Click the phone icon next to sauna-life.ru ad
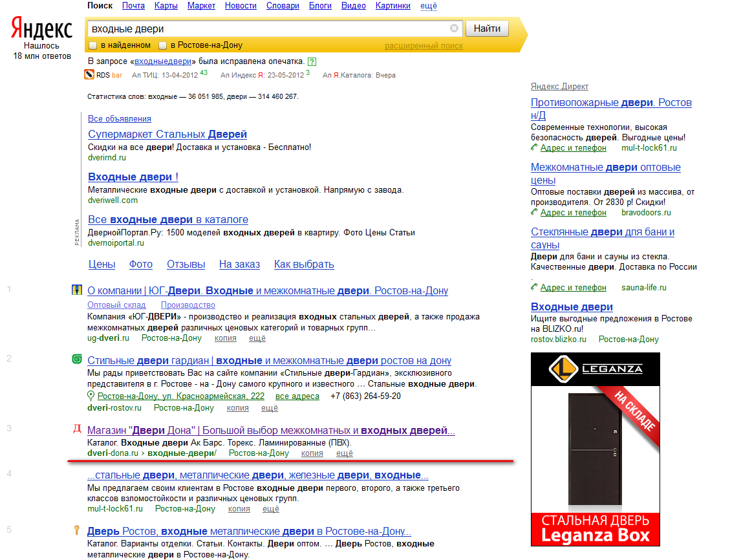This screenshot has height=560, width=730. 535,287
